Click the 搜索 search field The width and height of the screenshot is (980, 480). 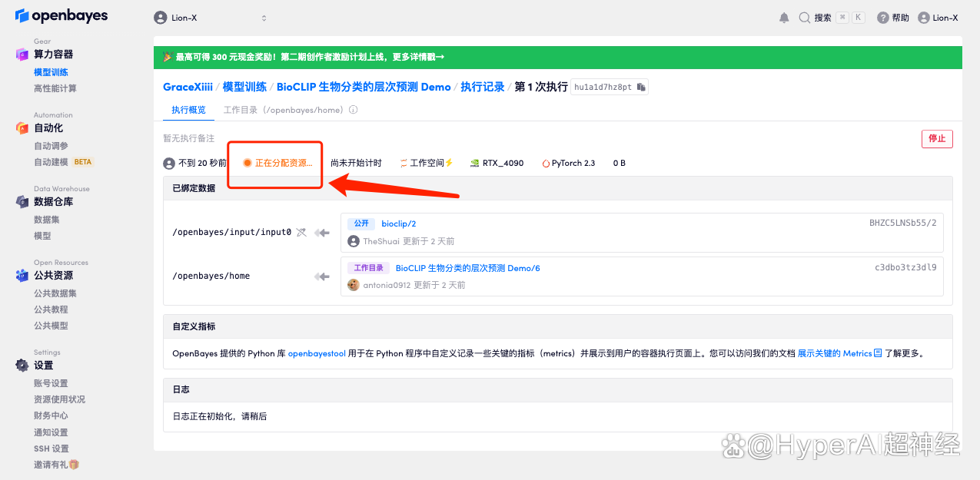pos(831,18)
